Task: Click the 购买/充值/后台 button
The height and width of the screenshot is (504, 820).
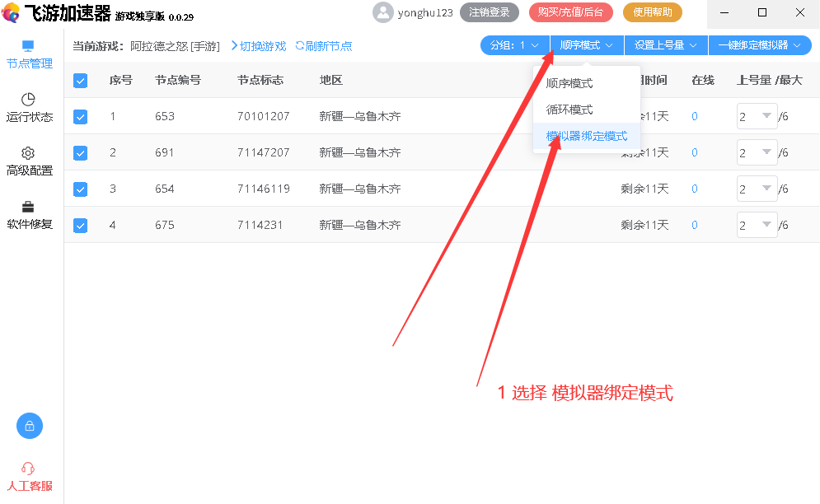Action: click(x=570, y=12)
